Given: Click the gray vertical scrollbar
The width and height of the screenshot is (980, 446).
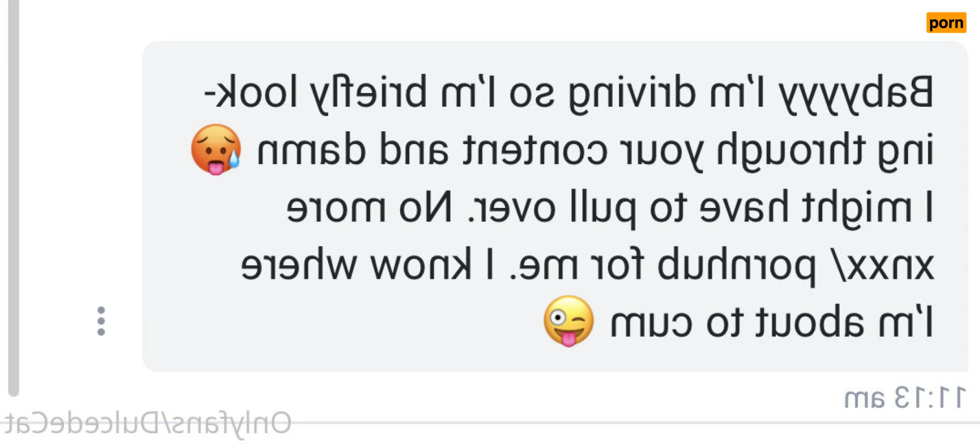Looking at the screenshot, I should (x=14, y=198).
